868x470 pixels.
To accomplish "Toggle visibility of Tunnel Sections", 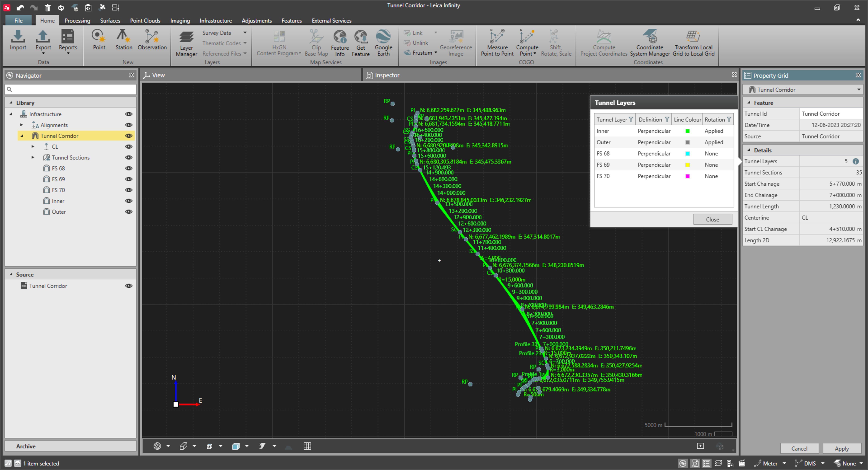I will point(128,157).
